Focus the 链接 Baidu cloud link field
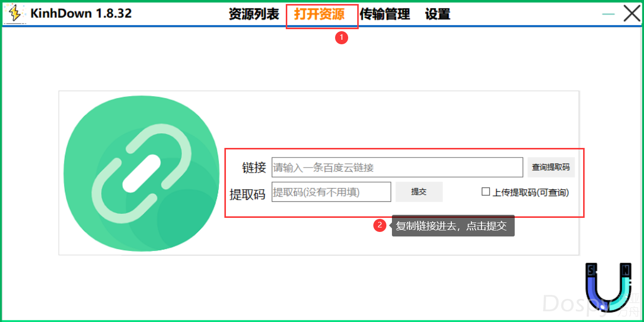 tap(397, 168)
